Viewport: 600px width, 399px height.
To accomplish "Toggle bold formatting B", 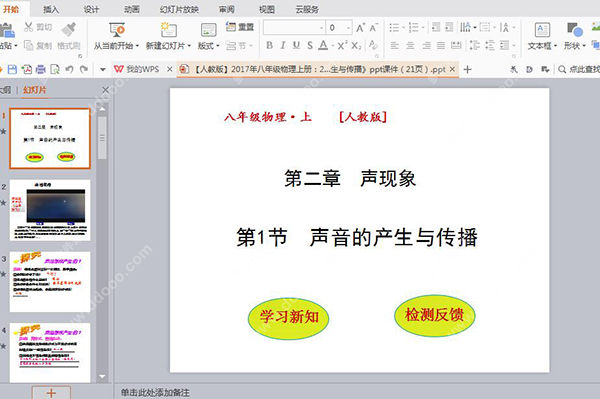I will coord(269,46).
